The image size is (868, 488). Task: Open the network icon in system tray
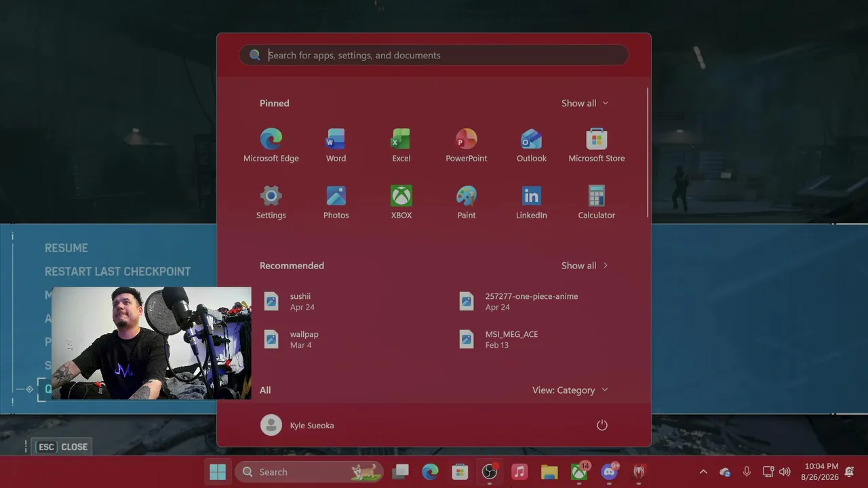click(x=768, y=472)
